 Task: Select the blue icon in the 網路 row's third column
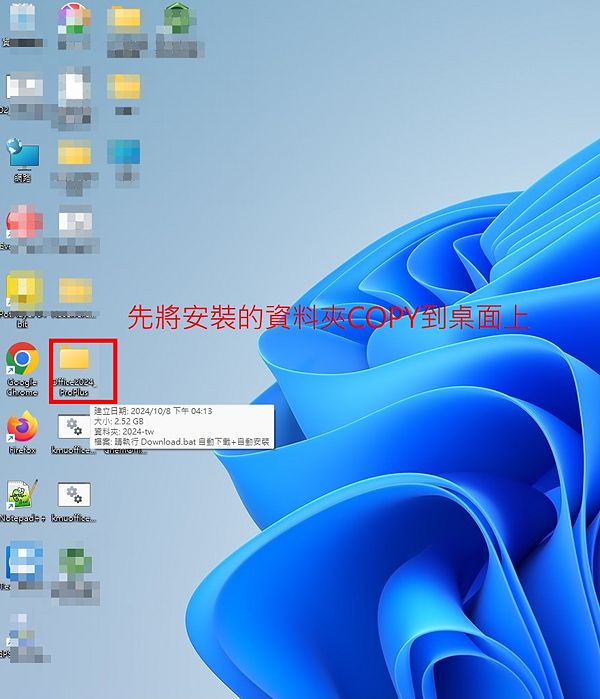[x=125, y=153]
